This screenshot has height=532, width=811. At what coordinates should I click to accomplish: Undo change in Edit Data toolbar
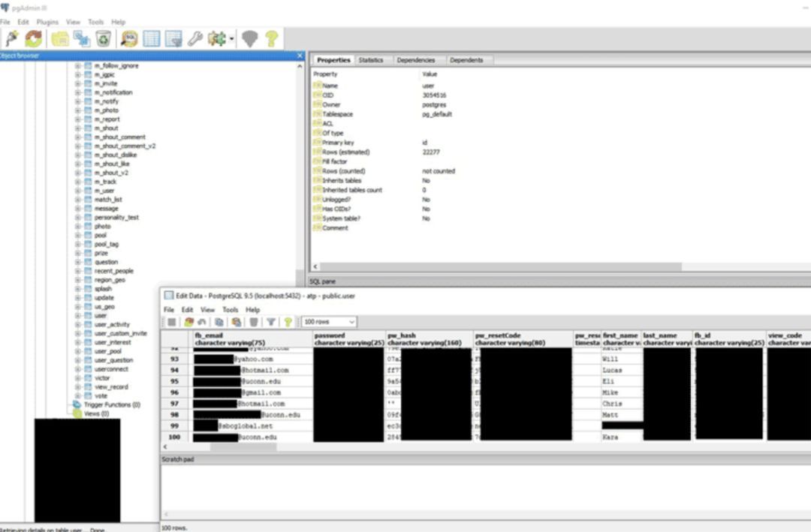point(202,322)
